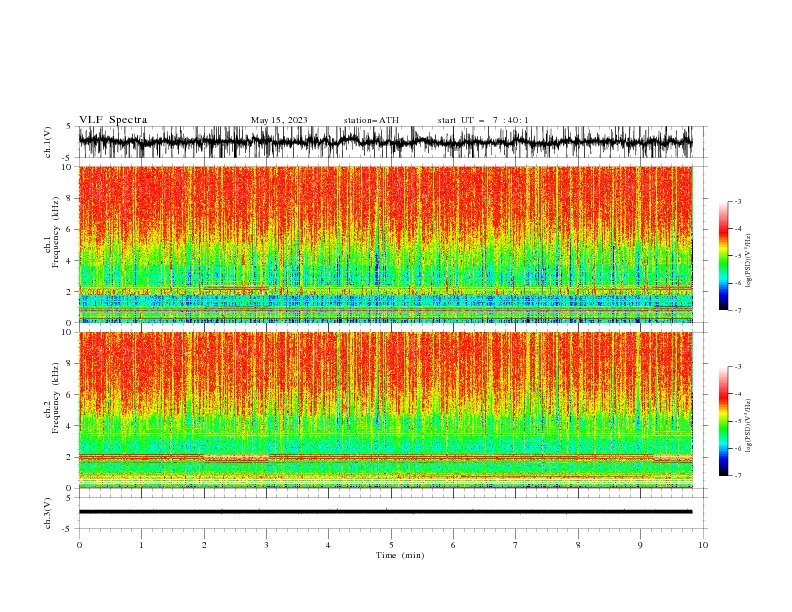Click the ch.1 PSD color bar
Image resolution: width=792 pixels, height=612 pixels.
pyautogui.click(x=723, y=256)
